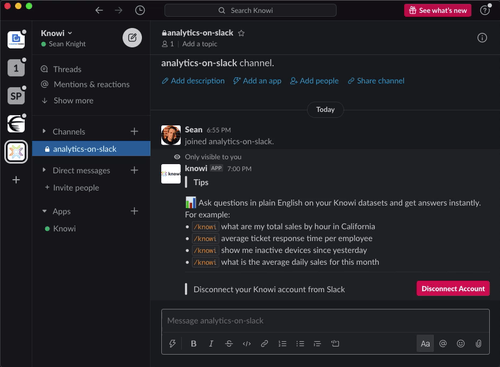Viewport: 500px width, 367px height.
Task: Select the active Knowi workspace icon
Action: point(16,152)
